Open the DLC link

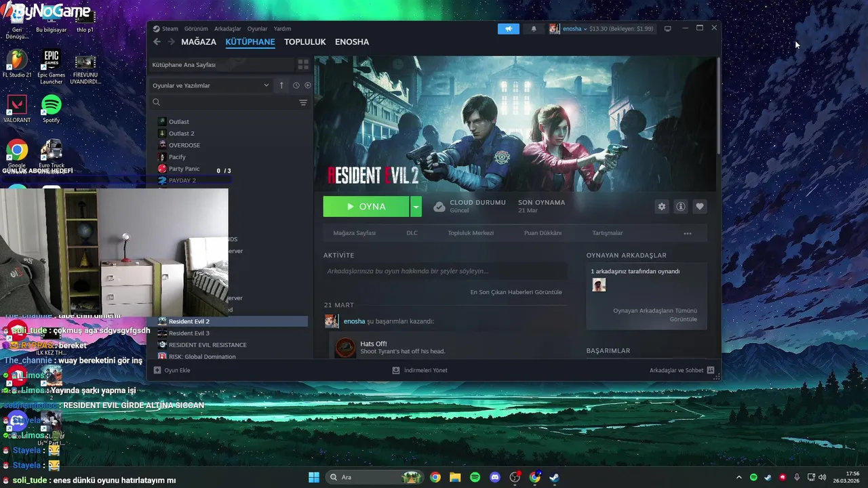pyautogui.click(x=412, y=233)
